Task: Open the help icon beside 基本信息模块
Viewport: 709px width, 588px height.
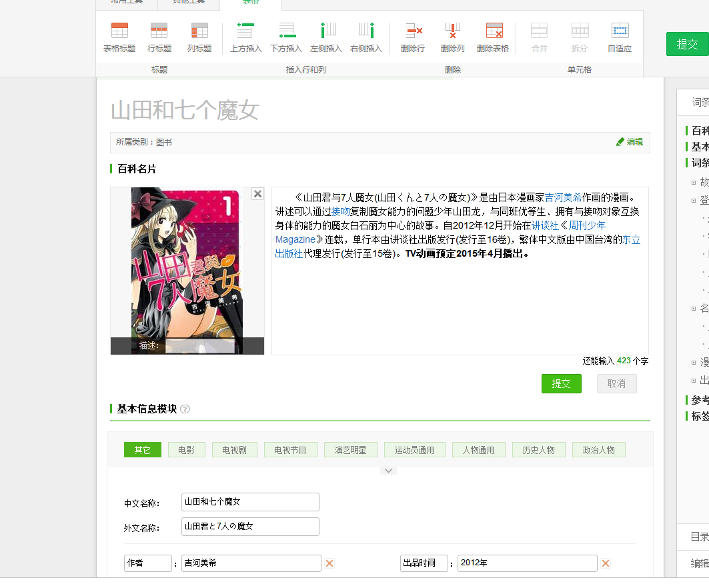Action: [x=185, y=409]
